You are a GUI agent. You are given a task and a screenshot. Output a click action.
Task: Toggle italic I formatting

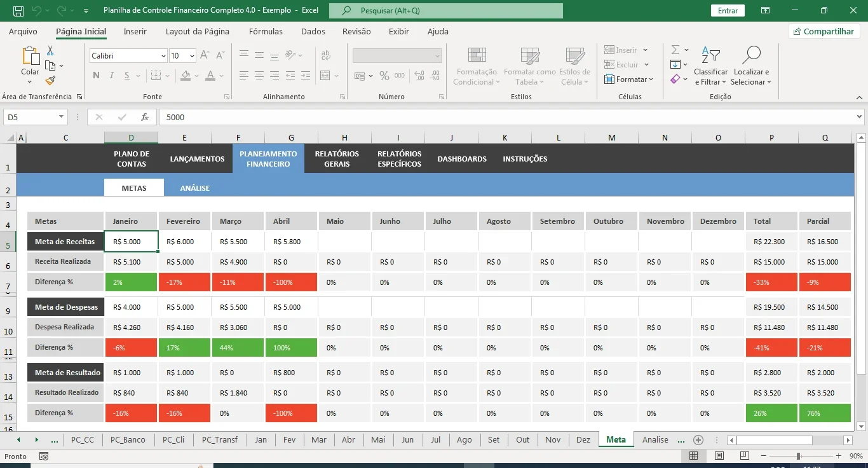click(112, 76)
